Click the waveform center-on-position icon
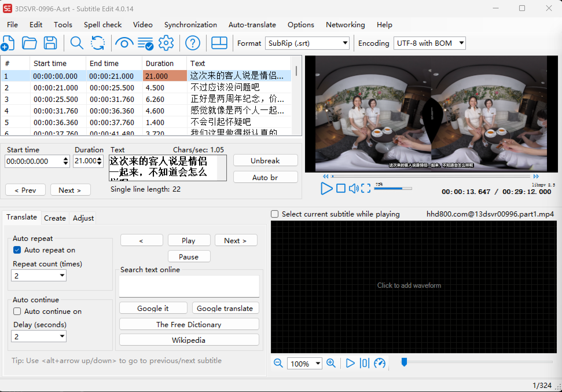This screenshot has width=562, height=392. pos(364,363)
